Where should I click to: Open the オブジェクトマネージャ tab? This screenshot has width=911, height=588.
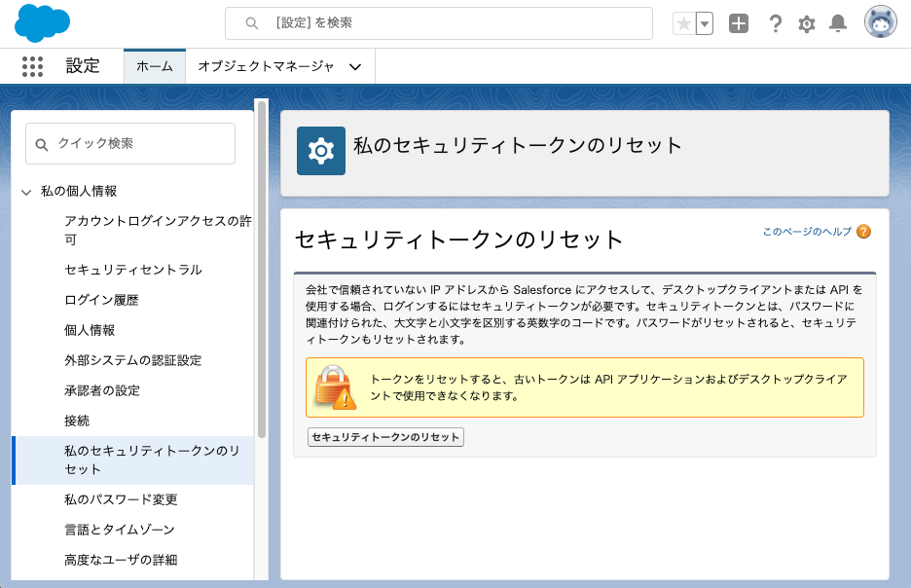266,66
